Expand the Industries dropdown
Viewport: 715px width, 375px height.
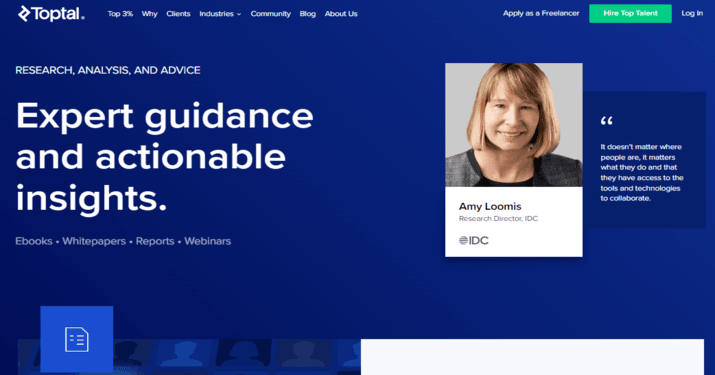click(220, 14)
